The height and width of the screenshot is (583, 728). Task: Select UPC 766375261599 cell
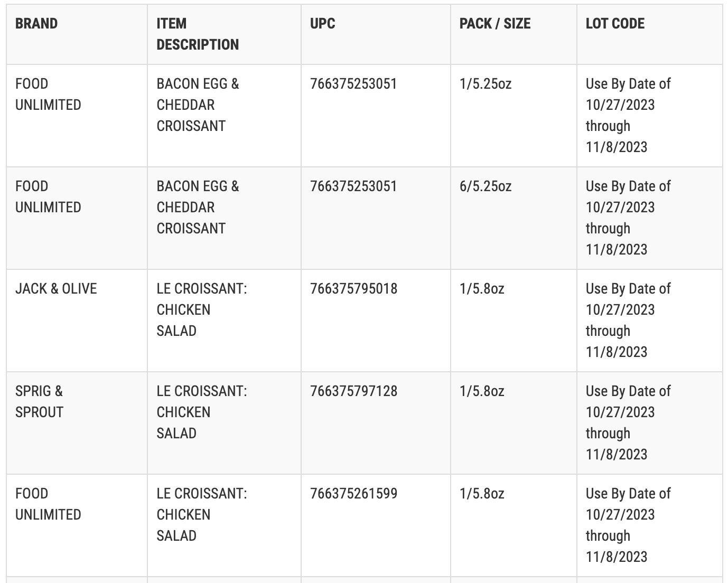(x=376, y=525)
